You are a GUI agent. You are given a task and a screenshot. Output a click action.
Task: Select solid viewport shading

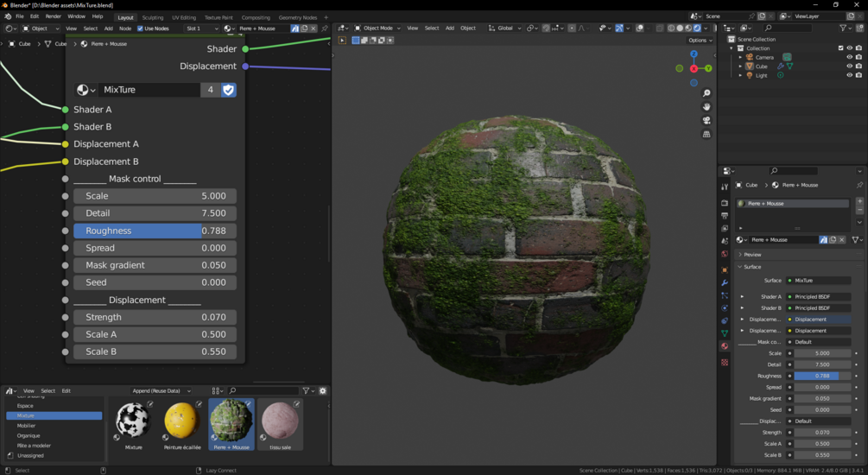680,28
